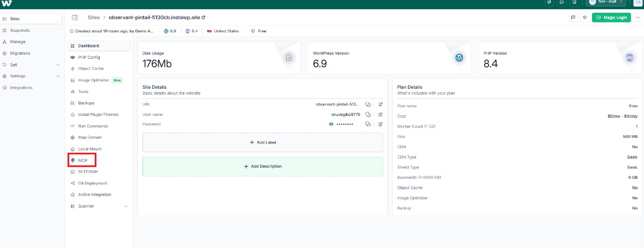Click the Magic Login button
Screen dimensions: 644x248
(611, 18)
